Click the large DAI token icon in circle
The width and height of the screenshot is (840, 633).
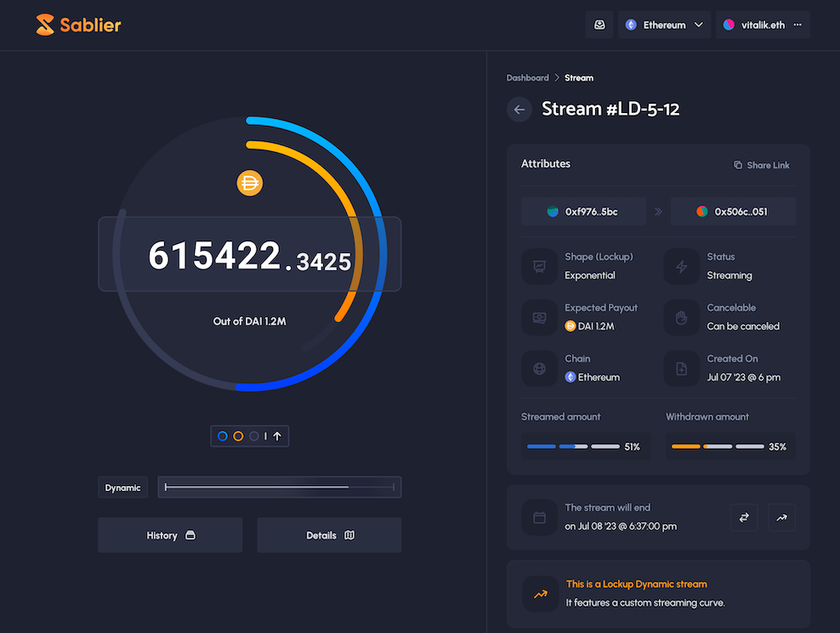(x=250, y=184)
